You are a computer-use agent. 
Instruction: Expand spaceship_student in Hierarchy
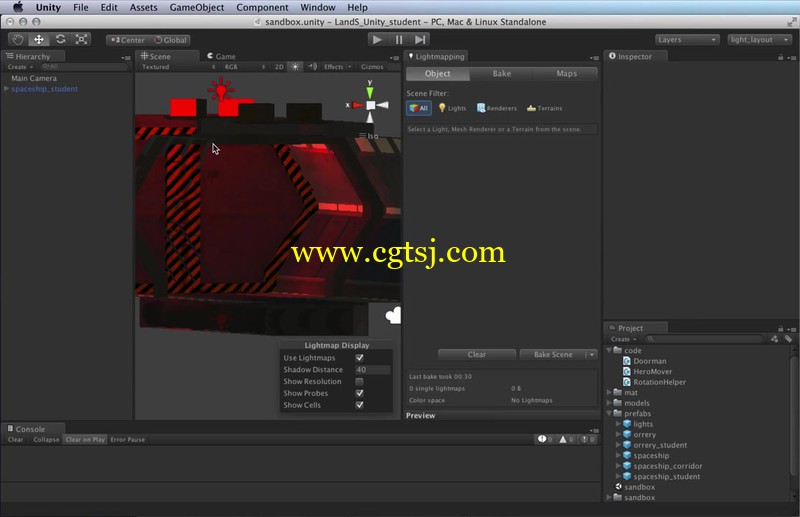(6, 89)
